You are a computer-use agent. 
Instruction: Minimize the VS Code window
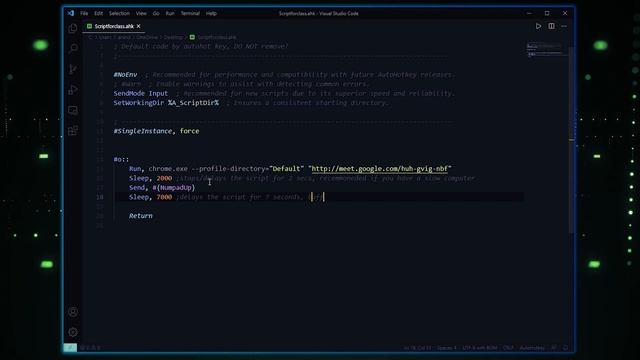(529, 13)
